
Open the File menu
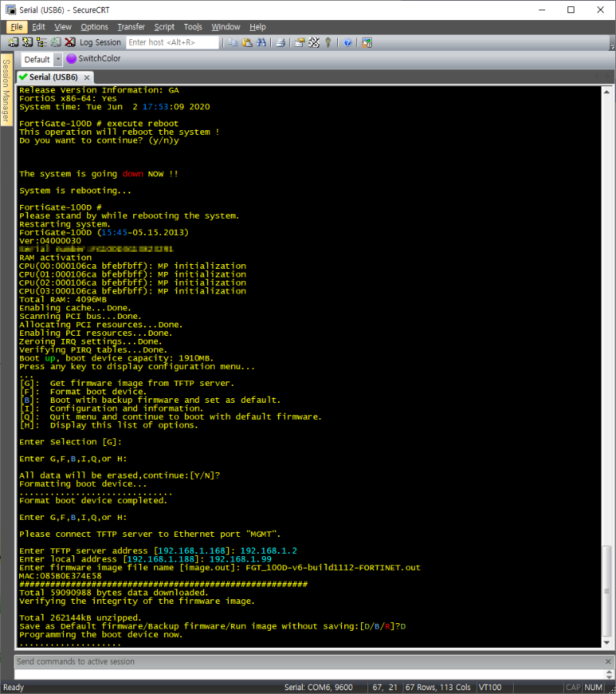17,27
